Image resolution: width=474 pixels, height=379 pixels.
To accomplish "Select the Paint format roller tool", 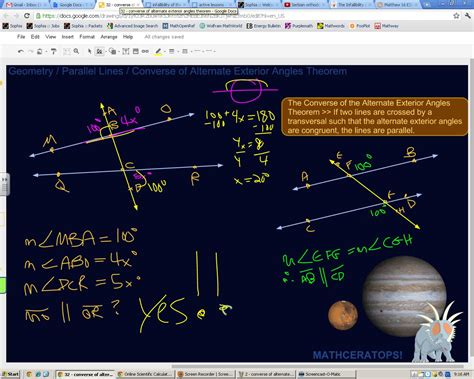I will 53,51.
